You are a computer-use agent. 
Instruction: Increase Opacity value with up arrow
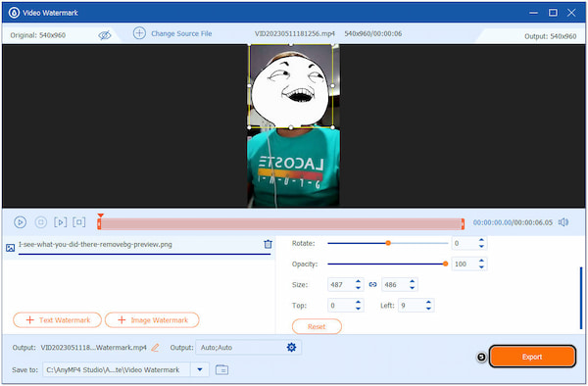coord(481,261)
